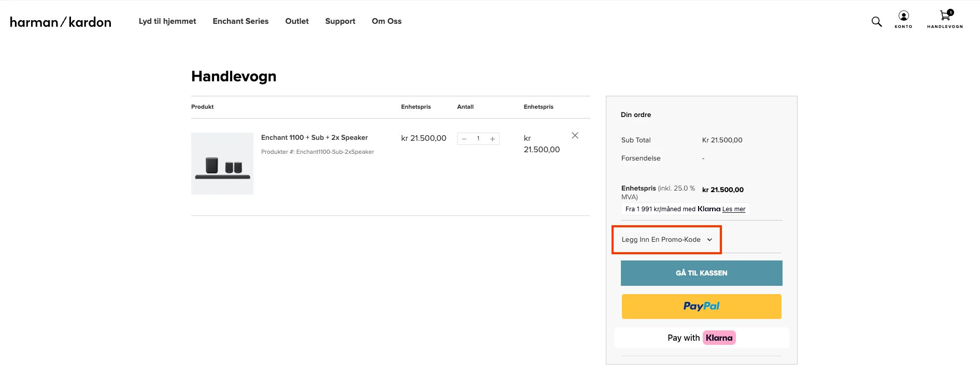Screen dimensions: 980x378
Task: Select product number Enchant1100-Sub-2xSpeaker text
Action: pyautogui.click(x=335, y=152)
